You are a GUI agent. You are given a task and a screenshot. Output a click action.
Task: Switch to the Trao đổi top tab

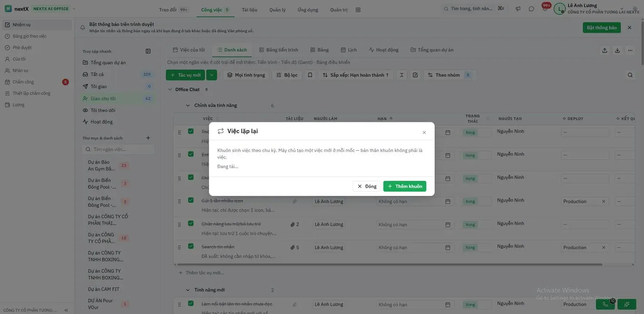pos(173,9)
